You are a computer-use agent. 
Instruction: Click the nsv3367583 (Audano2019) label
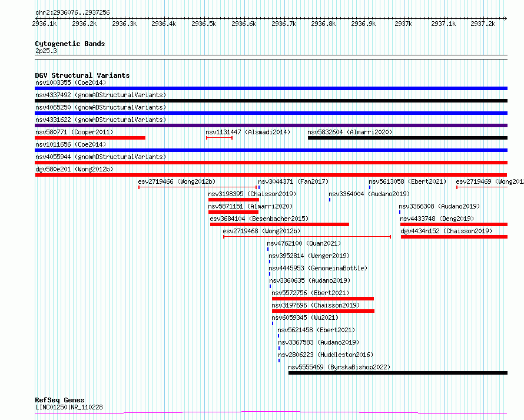(x=319, y=342)
